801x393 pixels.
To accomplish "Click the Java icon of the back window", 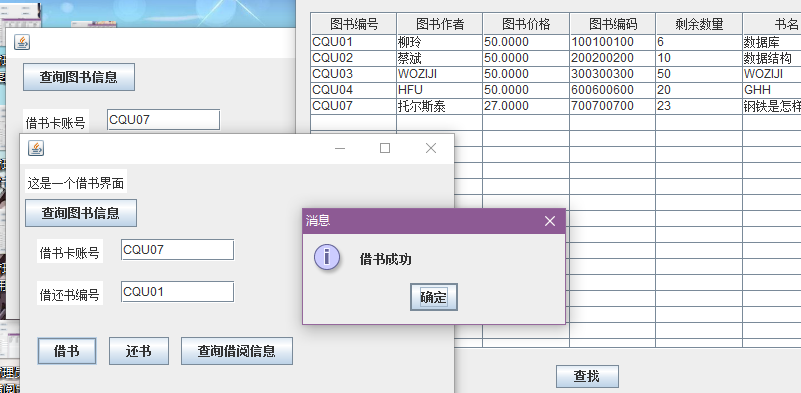I will pyautogui.click(x=22, y=42).
